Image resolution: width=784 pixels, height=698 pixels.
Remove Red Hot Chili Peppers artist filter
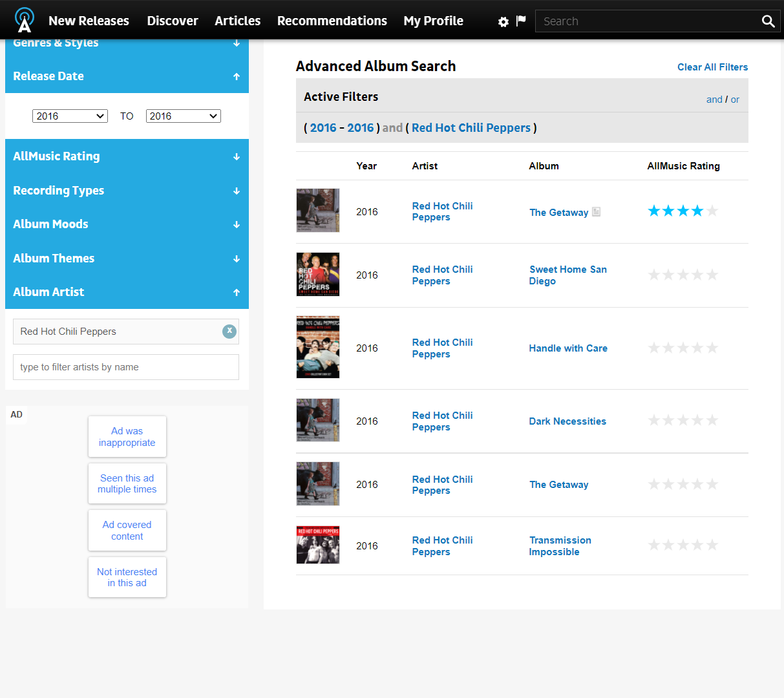(x=229, y=331)
